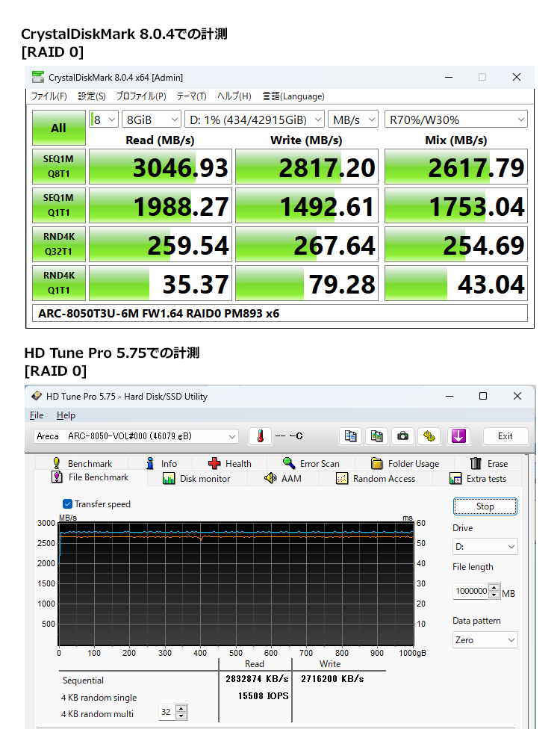Click the purple download arrow icon
The width and height of the screenshot is (560, 747).
(458, 436)
